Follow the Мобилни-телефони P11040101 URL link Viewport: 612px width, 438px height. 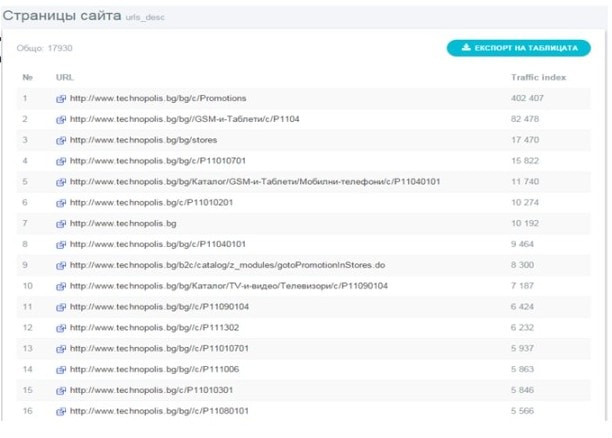pyautogui.click(x=255, y=182)
